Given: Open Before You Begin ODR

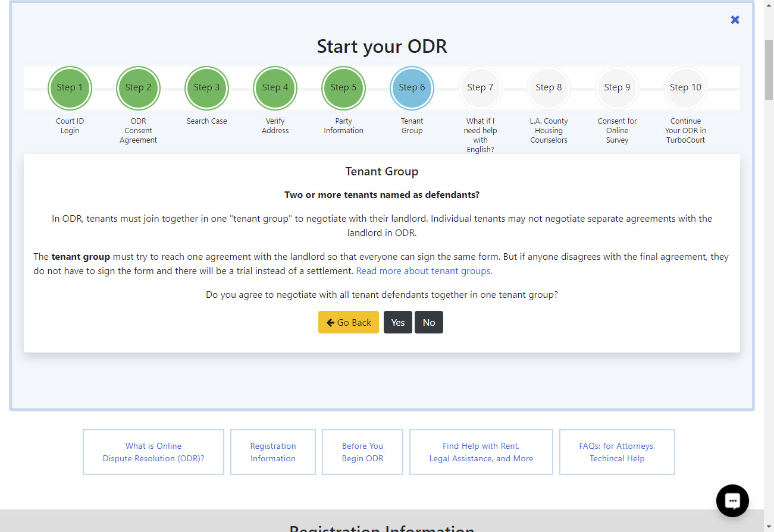Looking at the screenshot, I should click(x=362, y=452).
